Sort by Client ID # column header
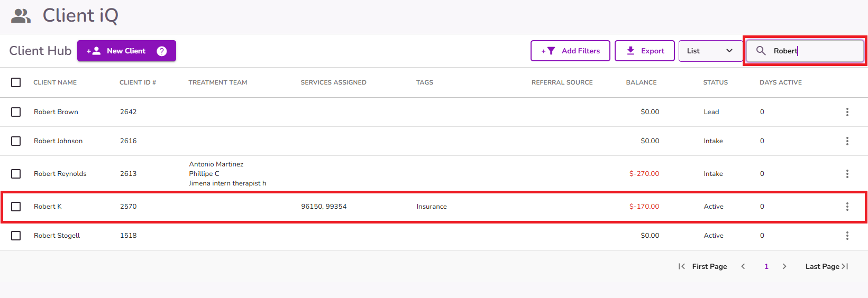 (138, 82)
